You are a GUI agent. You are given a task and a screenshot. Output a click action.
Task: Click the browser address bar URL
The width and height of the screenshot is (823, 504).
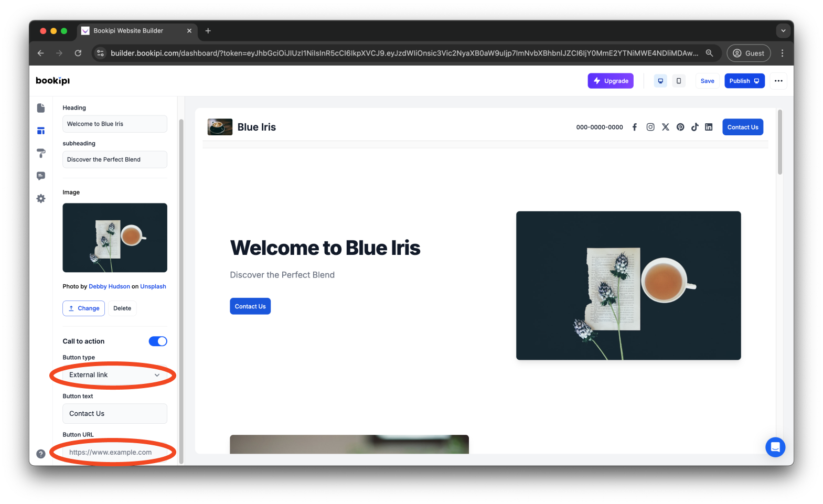coord(404,53)
